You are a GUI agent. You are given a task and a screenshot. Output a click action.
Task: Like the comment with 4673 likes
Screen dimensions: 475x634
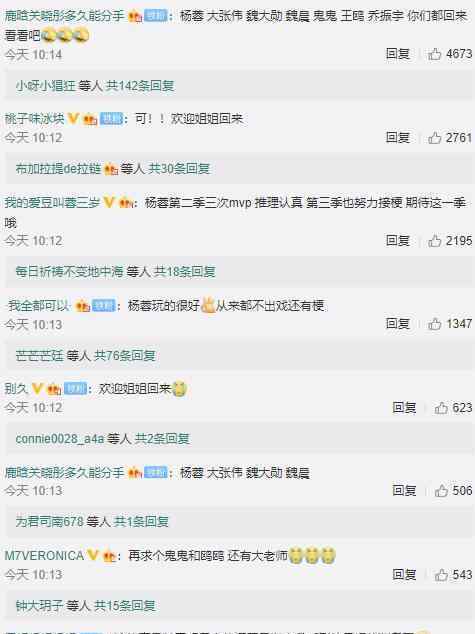coord(435,54)
